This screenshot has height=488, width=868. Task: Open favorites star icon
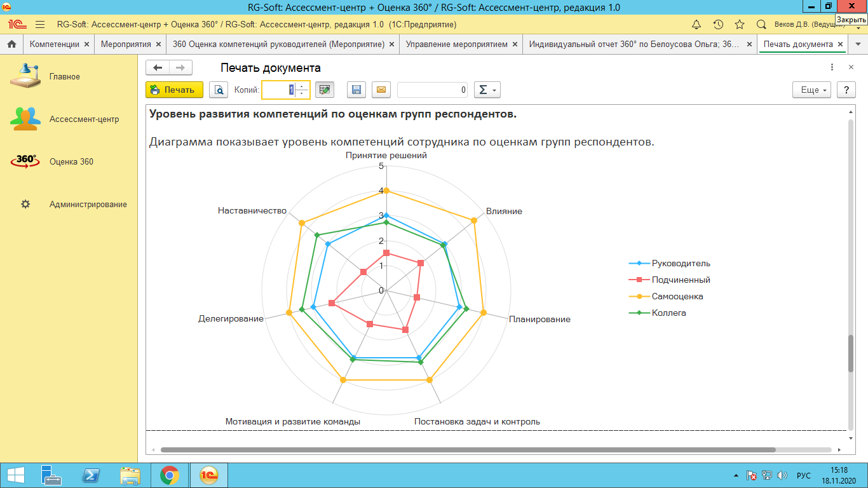(740, 25)
